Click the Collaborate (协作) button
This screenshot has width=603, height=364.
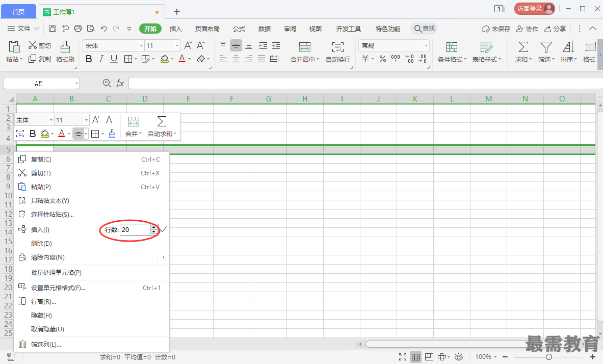coord(527,29)
